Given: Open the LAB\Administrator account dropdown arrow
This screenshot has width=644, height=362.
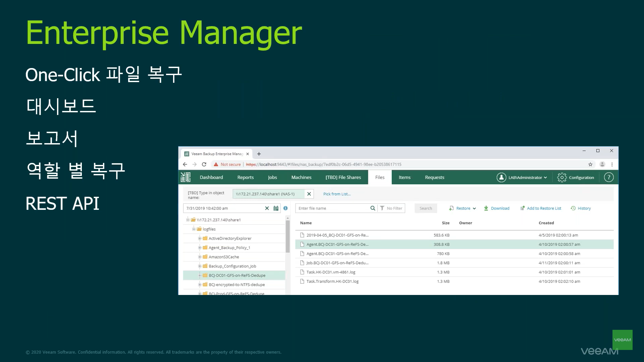Looking at the screenshot, I should 545,178.
